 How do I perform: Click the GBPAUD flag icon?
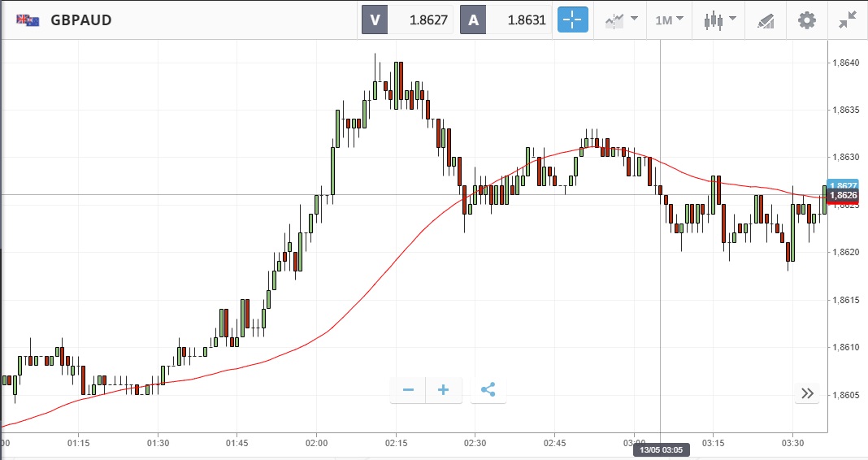point(29,20)
